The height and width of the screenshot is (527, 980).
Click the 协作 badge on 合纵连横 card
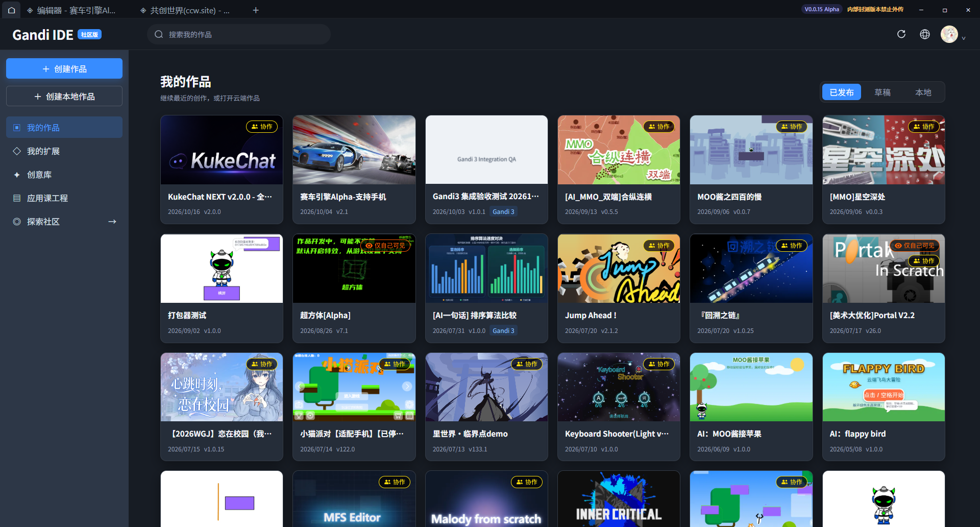tap(659, 127)
